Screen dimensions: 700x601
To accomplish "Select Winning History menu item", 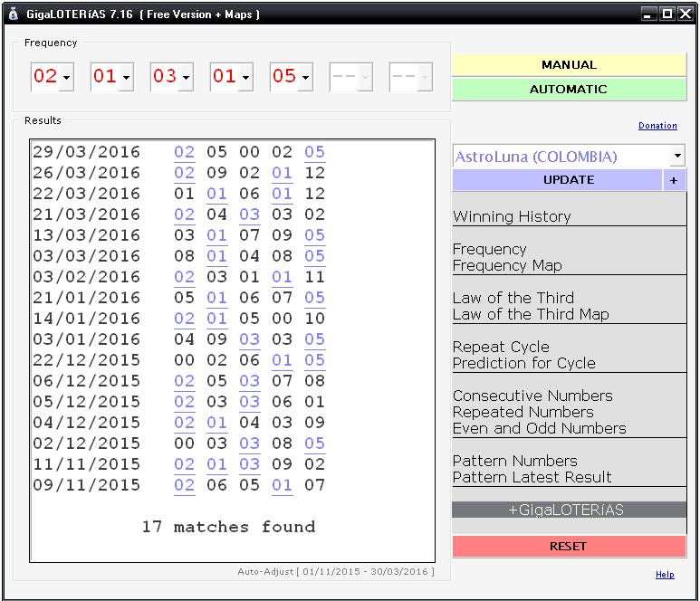I will [512, 217].
